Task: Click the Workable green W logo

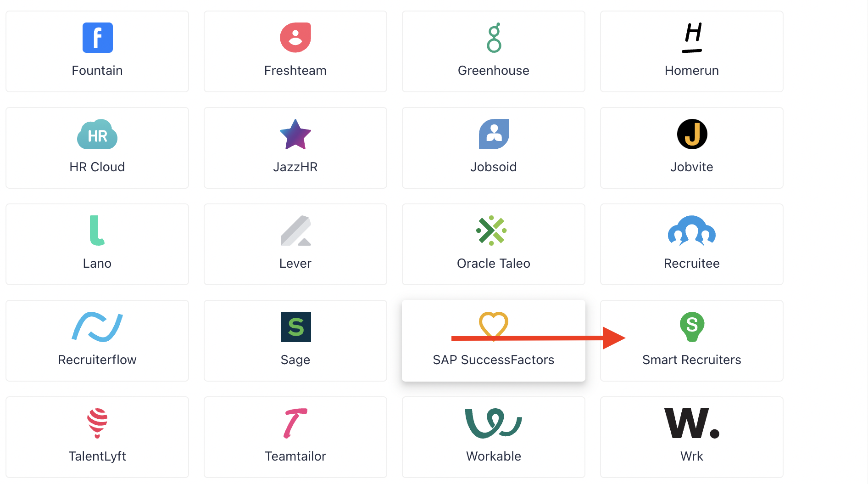Action: pyautogui.click(x=494, y=423)
